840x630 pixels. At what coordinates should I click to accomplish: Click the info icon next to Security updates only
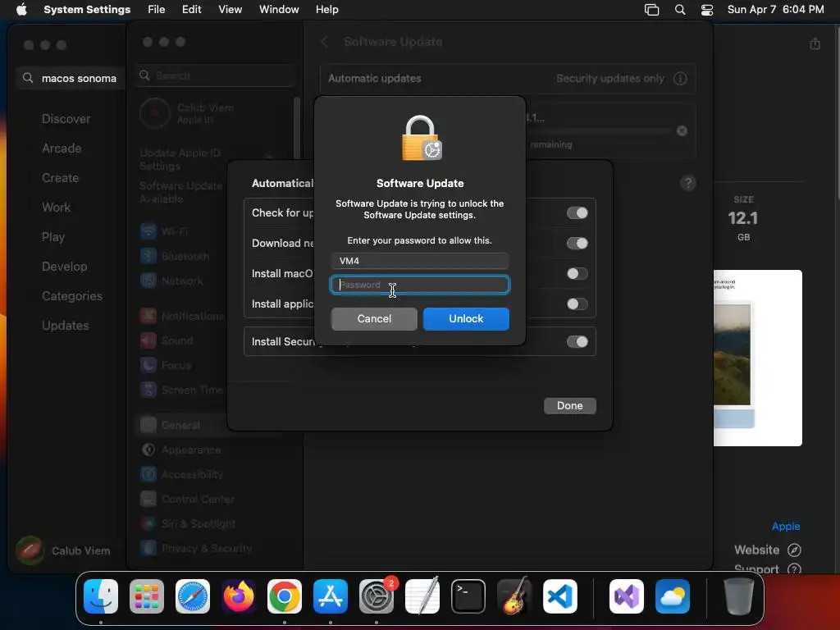[680, 79]
